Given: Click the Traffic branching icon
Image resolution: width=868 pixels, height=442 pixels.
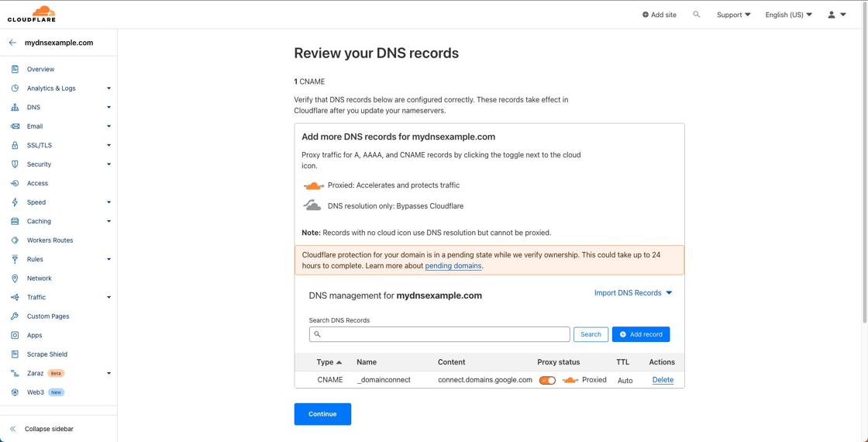Looking at the screenshot, I should coord(15,298).
